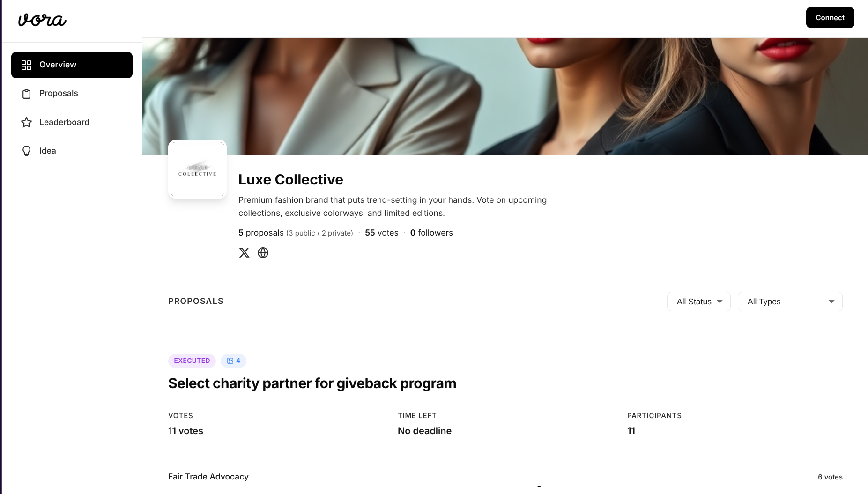Select the Idea menu item
868x494 pixels.
(x=47, y=151)
